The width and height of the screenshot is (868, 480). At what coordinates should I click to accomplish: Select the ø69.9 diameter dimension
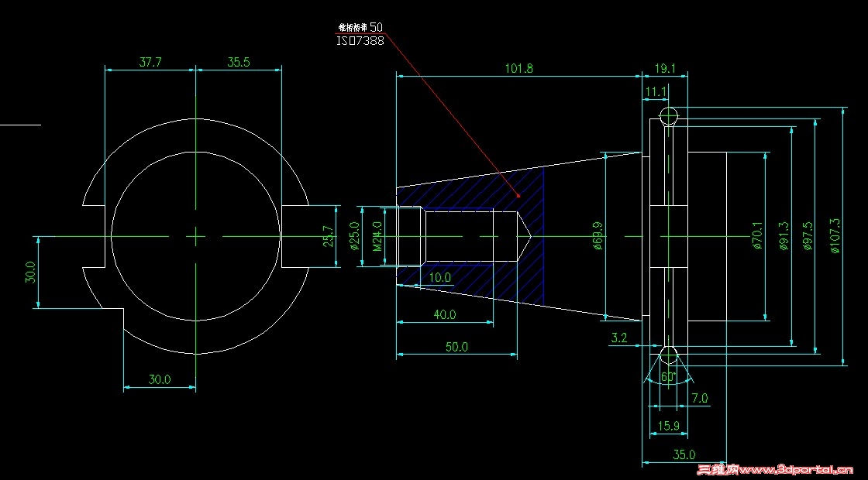tap(598, 236)
